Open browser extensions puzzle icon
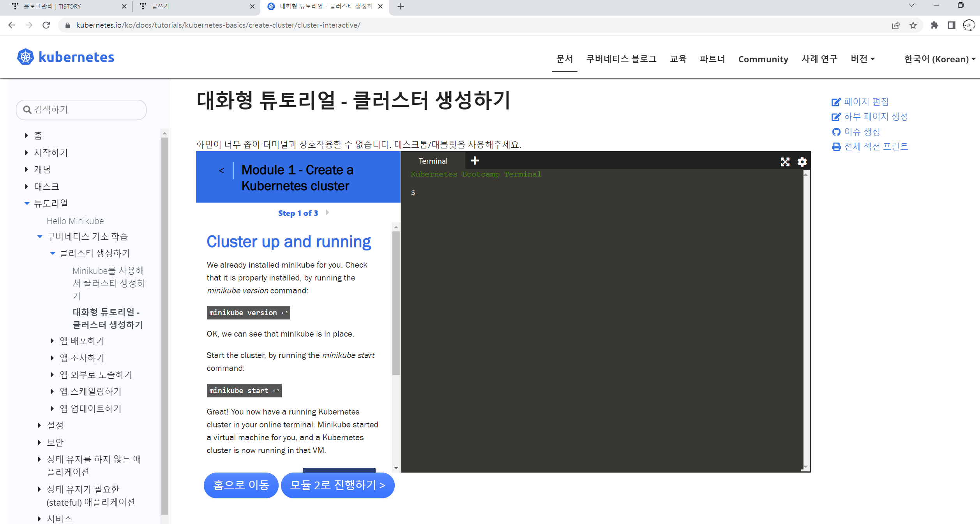 (934, 25)
